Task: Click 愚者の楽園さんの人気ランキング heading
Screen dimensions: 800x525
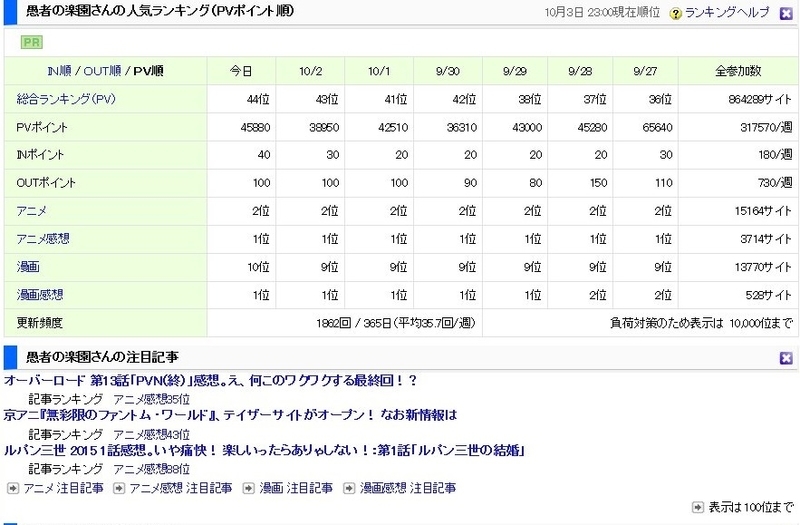Action: tap(160, 11)
